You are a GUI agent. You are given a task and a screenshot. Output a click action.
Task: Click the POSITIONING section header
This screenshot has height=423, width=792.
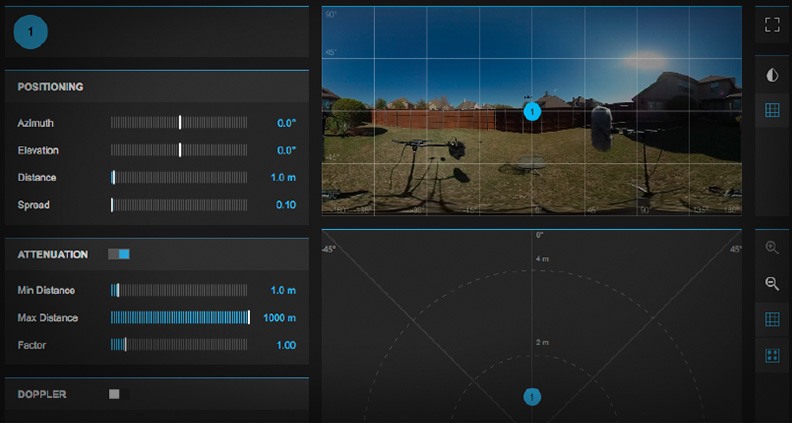click(51, 87)
